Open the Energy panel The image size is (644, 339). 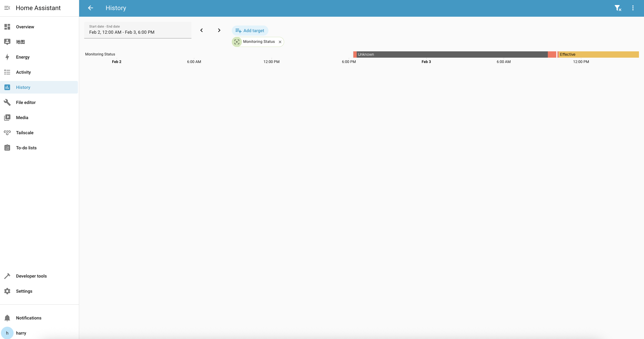pyautogui.click(x=23, y=57)
